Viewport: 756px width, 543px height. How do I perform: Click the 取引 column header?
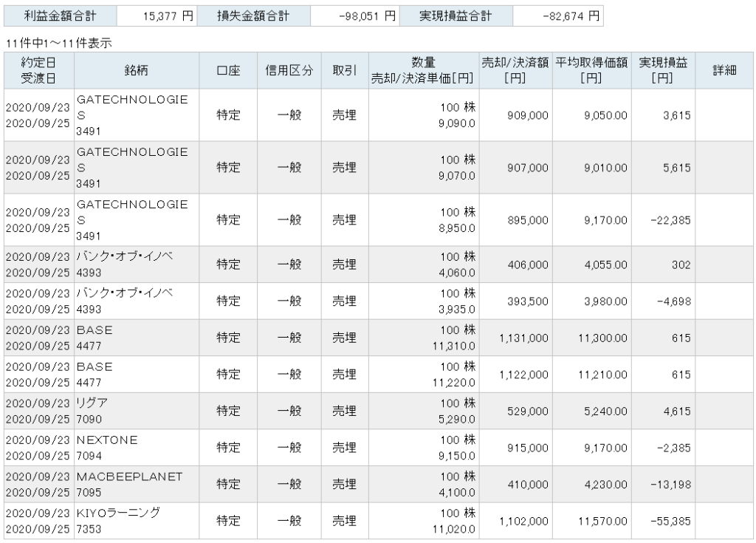(345, 70)
